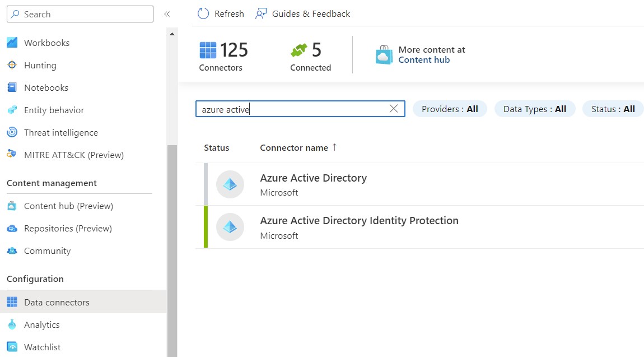Sort by Connector name column header
Viewport: 644px width, 357px height.
(x=294, y=147)
